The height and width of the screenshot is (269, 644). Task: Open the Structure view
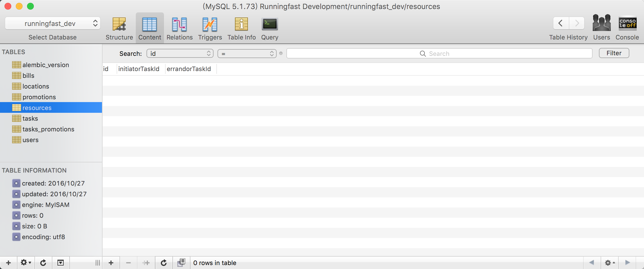click(119, 28)
